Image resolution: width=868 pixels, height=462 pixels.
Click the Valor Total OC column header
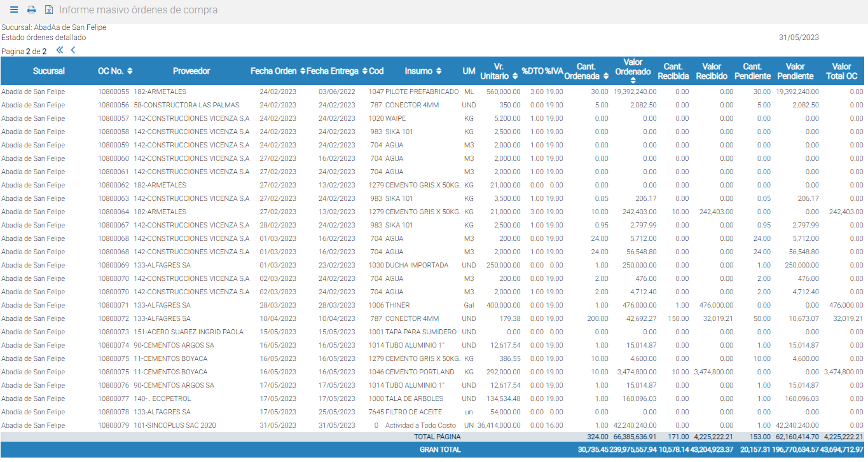point(841,71)
